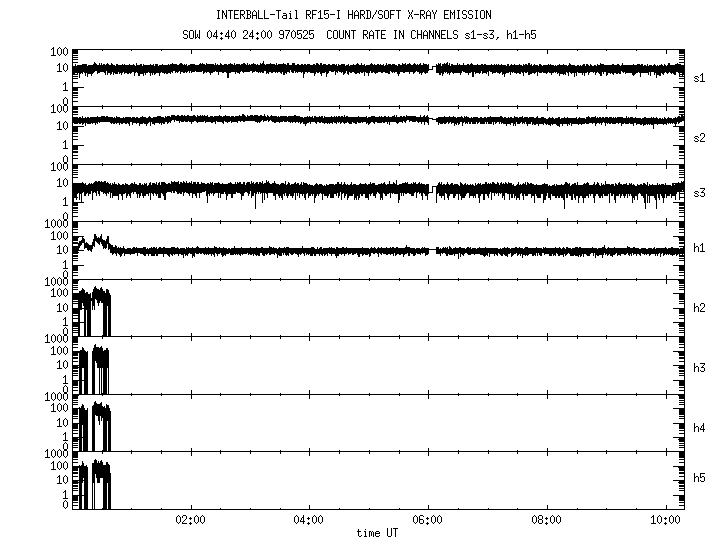Click the s1 channel label
The height and width of the screenshot is (550, 720).
click(700, 77)
